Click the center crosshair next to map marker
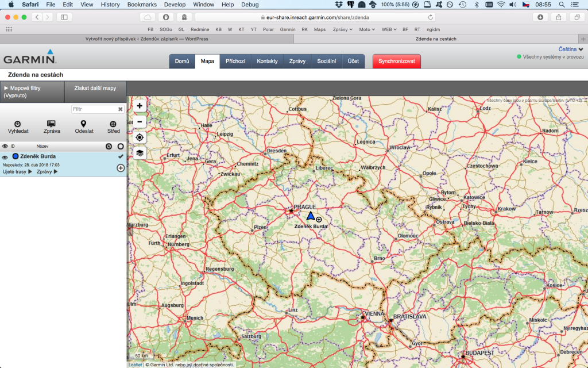The image size is (588, 368). click(x=319, y=220)
